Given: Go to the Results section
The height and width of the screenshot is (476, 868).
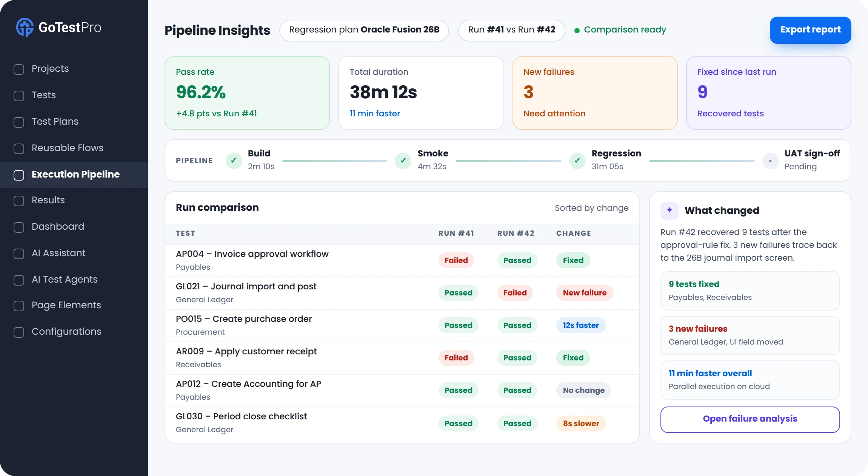Looking at the screenshot, I should (74, 200).
